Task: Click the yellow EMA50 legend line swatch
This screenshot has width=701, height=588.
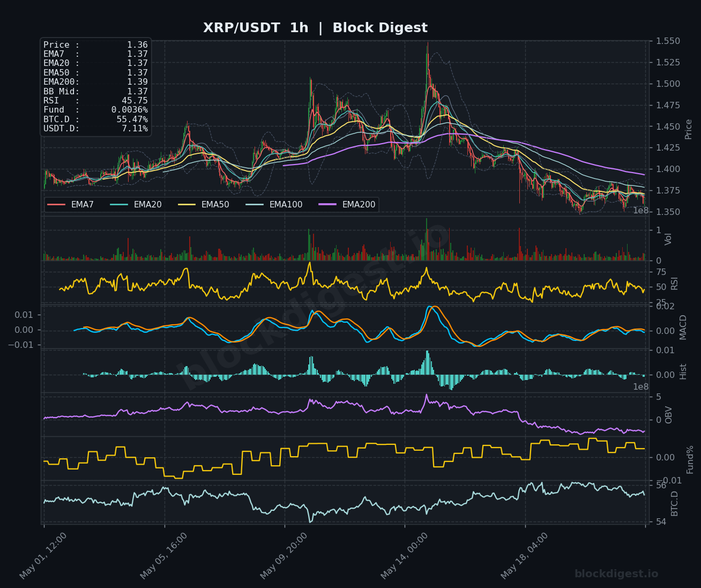Action: 187,205
